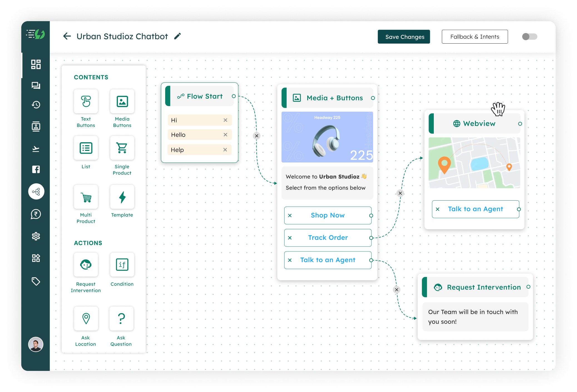Screen dimensions: 577x392
Task: Remove Talk to an Agent in Webview card
Action: pos(438,209)
